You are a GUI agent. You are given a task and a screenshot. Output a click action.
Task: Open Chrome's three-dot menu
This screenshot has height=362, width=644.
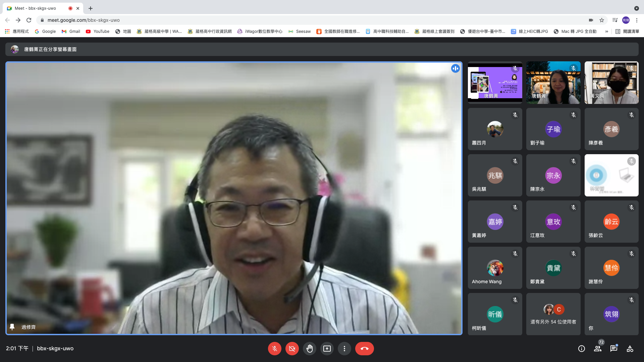[x=637, y=20]
